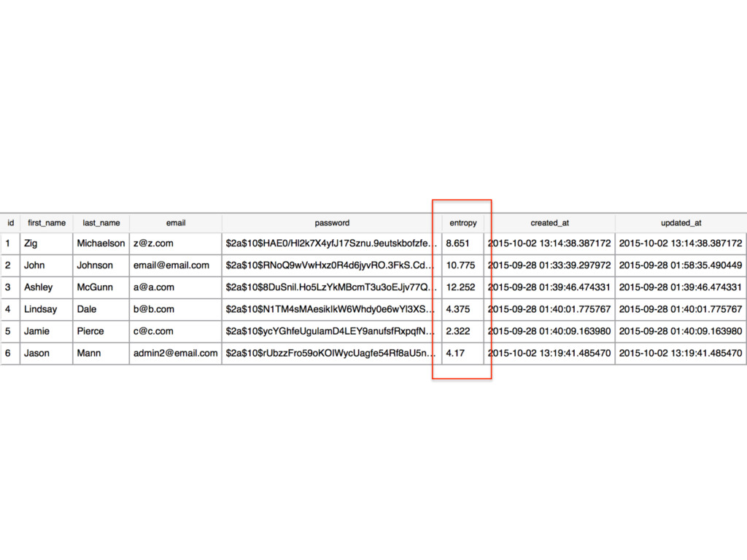Select last name cell Michaelson
747x560 pixels.
pos(101,244)
